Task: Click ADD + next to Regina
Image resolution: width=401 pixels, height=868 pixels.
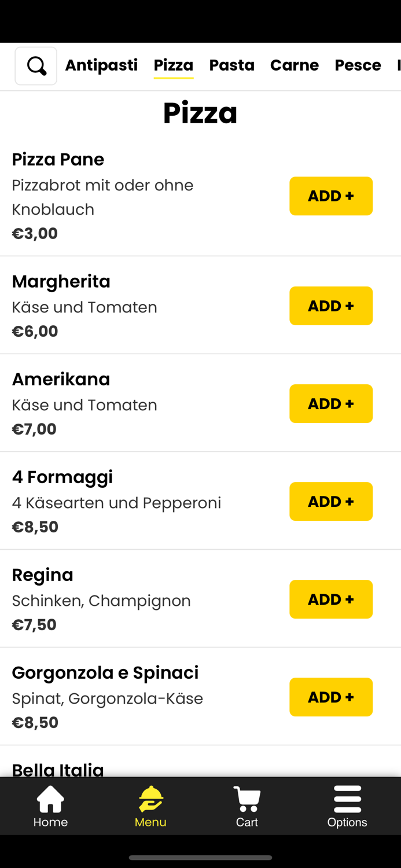Action: pyautogui.click(x=330, y=599)
